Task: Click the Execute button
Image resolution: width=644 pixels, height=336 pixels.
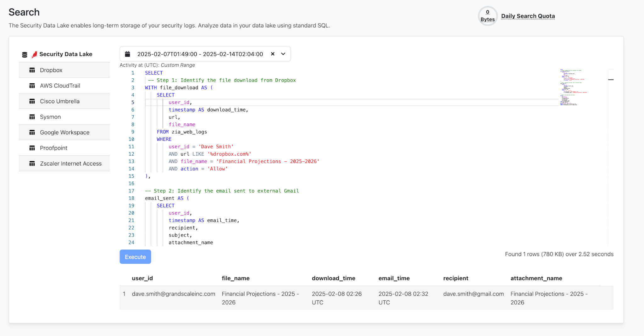Action: point(135,257)
